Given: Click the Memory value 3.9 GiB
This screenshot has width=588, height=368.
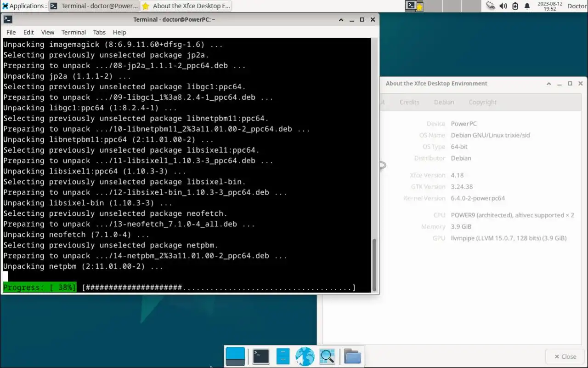Looking at the screenshot, I should coord(461,227).
